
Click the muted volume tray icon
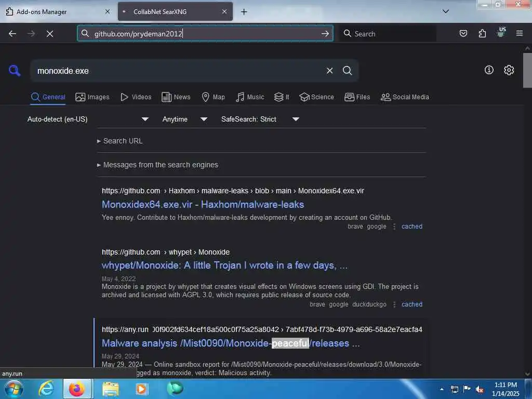(480, 389)
